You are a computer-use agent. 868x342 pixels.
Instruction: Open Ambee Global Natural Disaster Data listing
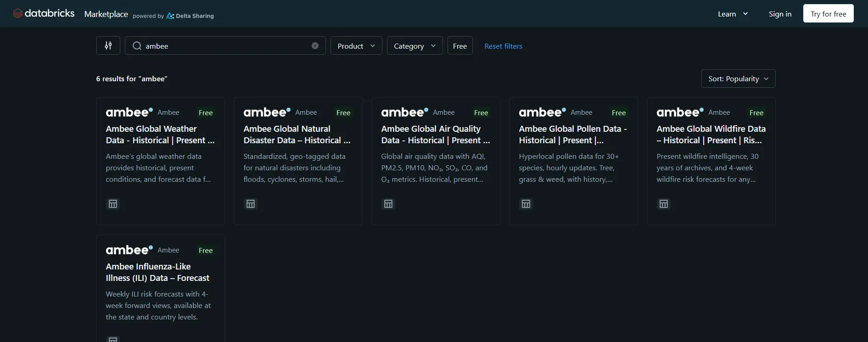[x=297, y=135]
